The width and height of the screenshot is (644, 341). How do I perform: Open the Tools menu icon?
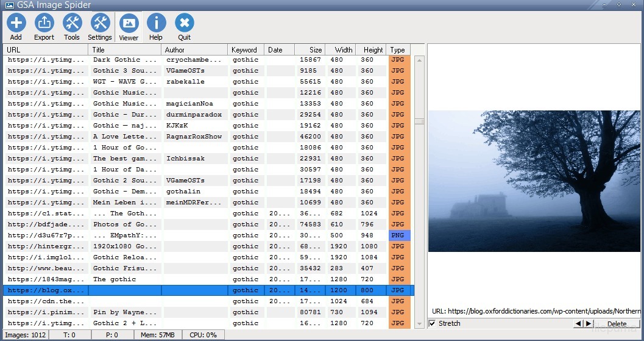coord(72,27)
